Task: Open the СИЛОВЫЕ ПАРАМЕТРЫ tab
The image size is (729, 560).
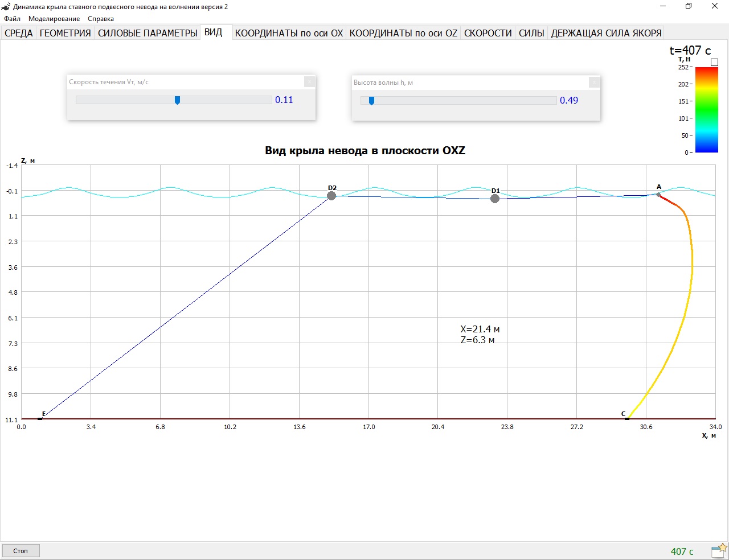Action: 148,33
